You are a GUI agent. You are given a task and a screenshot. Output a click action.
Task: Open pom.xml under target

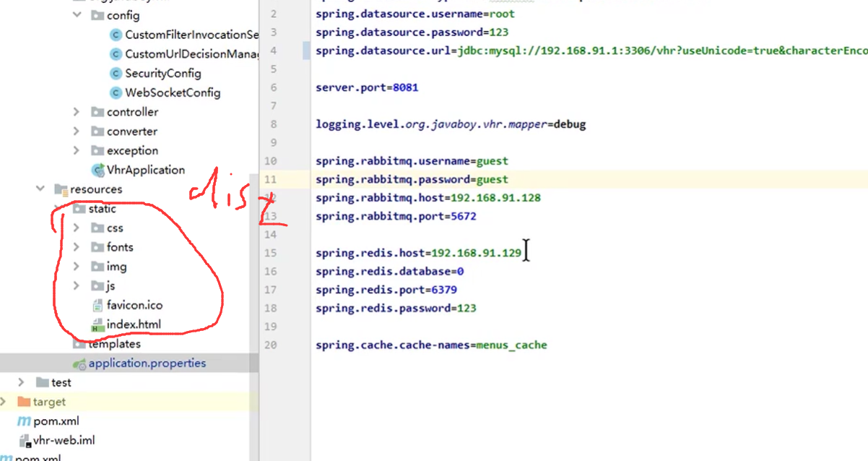(56, 421)
